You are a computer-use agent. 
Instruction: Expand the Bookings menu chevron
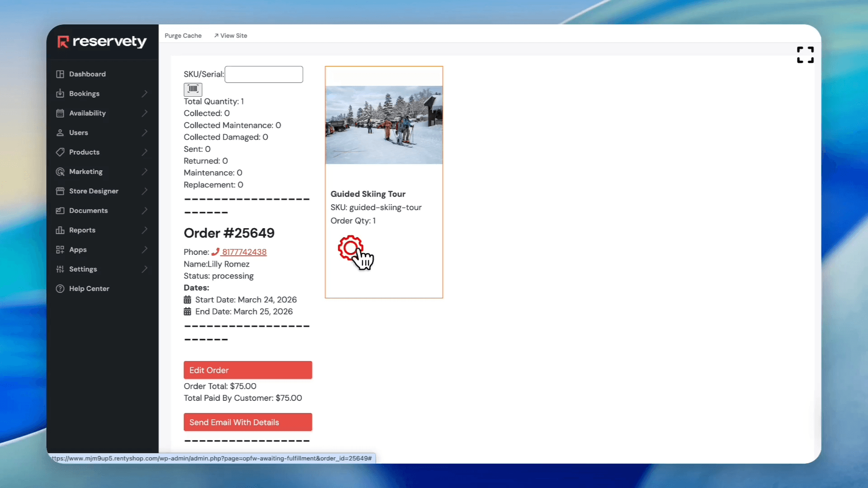click(145, 94)
